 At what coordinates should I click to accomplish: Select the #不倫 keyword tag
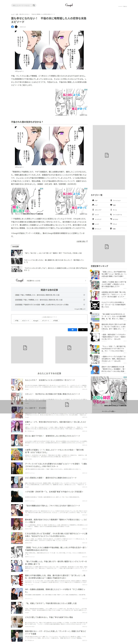(17, 320)
